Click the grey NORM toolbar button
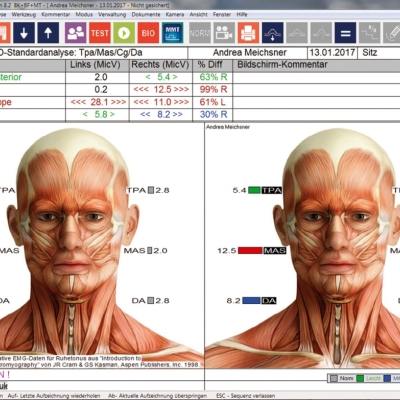Screen dimensions: 400x400 point(200,33)
